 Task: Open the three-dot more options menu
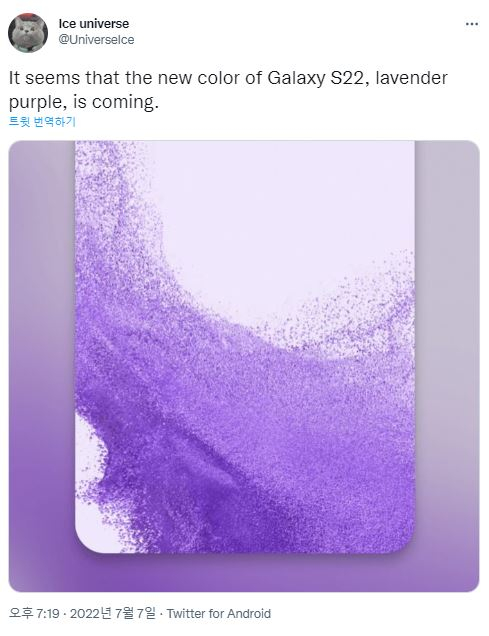pos(472,24)
